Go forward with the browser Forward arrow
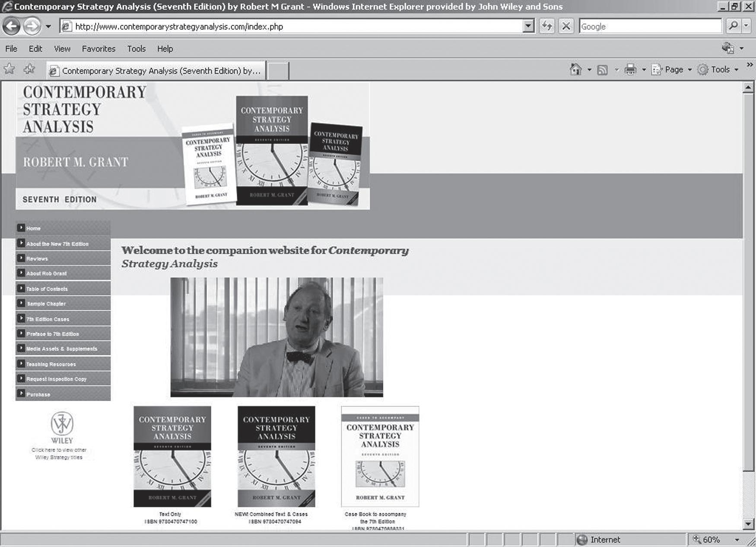The height and width of the screenshot is (547, 756). point(32,27)
